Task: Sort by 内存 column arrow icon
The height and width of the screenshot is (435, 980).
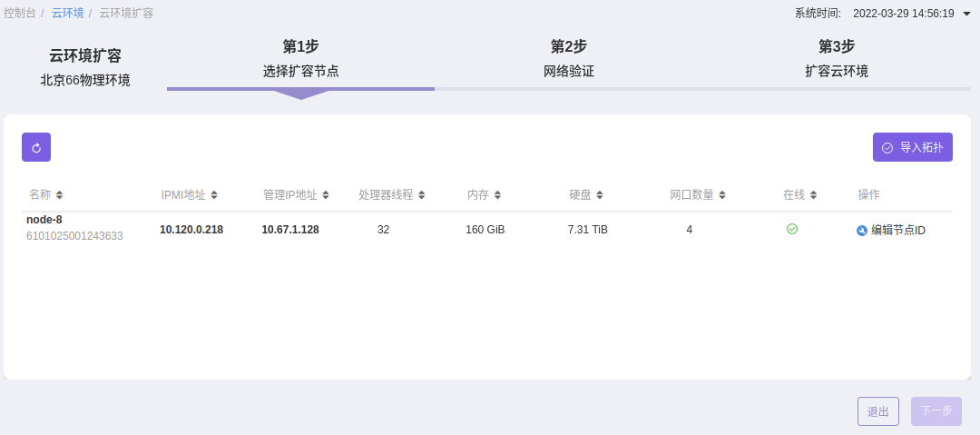Action: click(497, 195)
